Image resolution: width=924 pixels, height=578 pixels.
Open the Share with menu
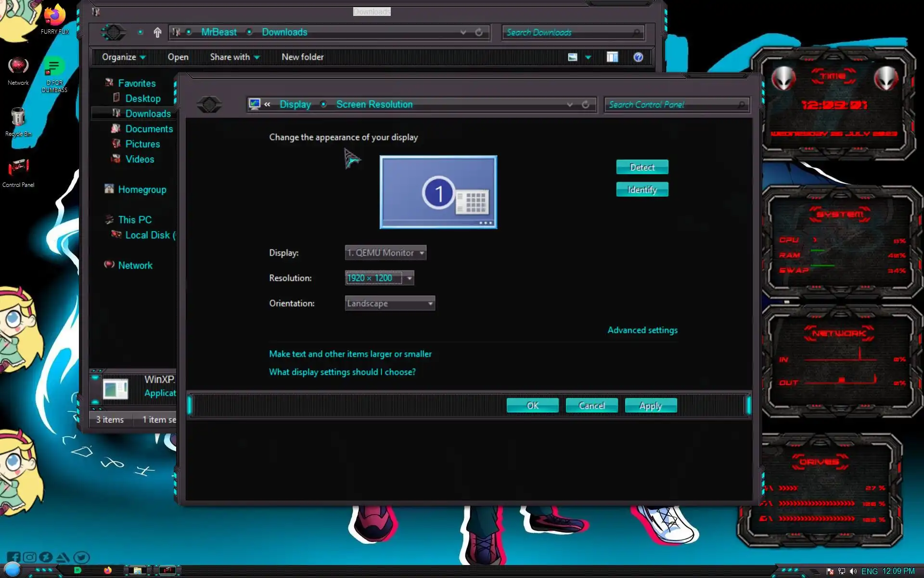point(234,57)
